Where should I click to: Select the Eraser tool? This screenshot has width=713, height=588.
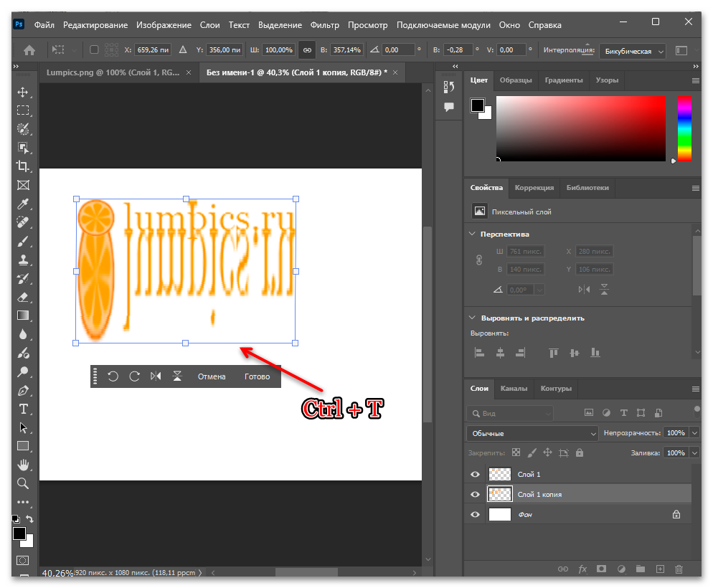[x=23, y=297]
